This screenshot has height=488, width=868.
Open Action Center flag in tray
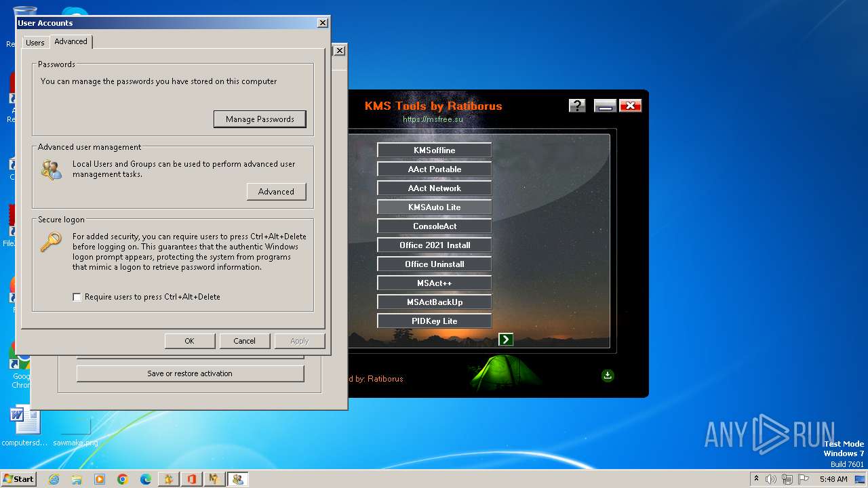click(x=803, y=479)
